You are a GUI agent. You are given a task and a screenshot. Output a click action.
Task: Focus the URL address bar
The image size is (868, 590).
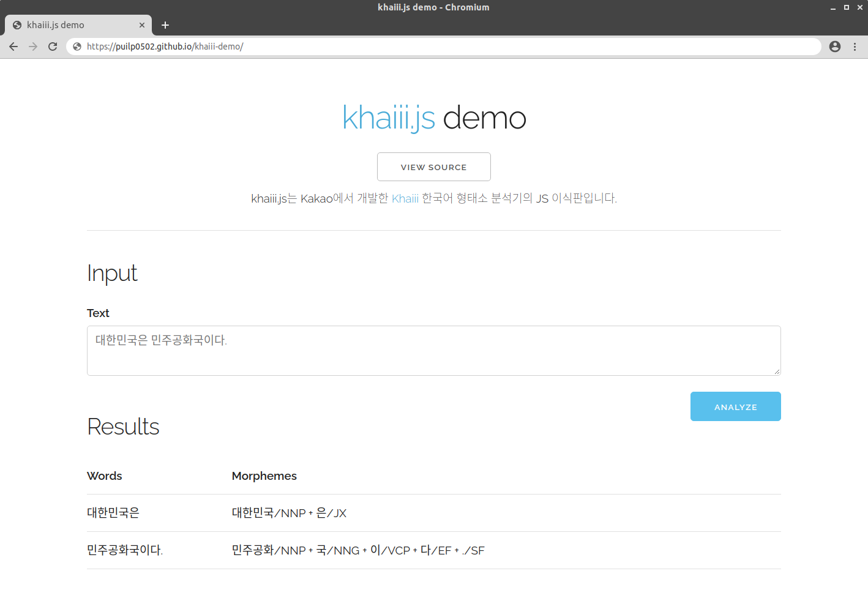pyautogui.click(x=444, y=47)
